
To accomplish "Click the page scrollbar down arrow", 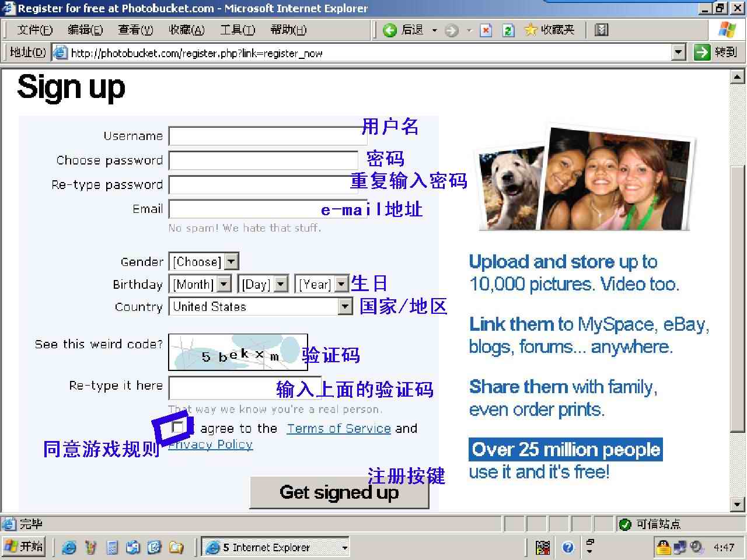I will [737, 504].
